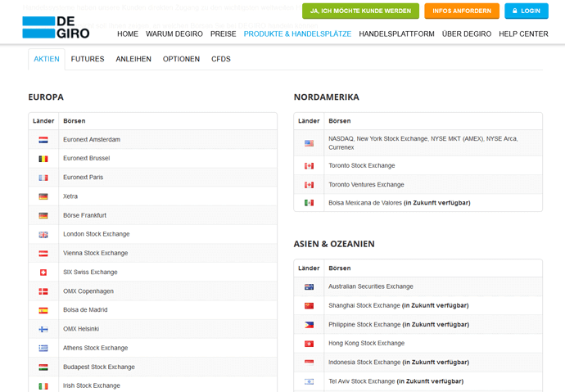Open WARUM DEGIRO menu item
The height and width of the screenshot is (392, 565).
174,34
